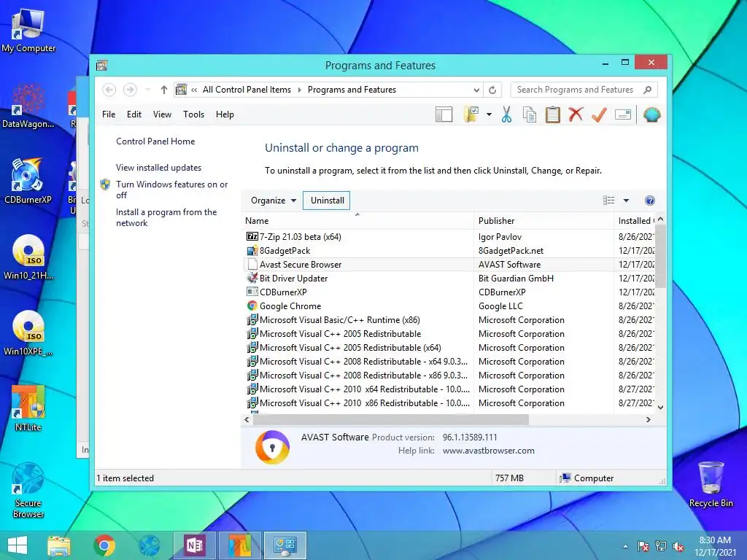Open OneNote from the taskbar
The height and width of the screenshot is (560, 747).
(194, 545)
